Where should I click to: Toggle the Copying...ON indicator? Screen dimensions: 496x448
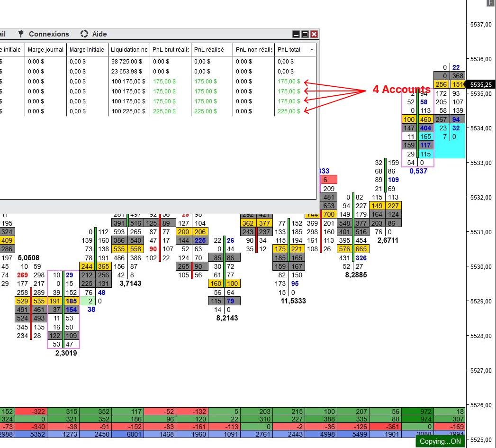440,441
